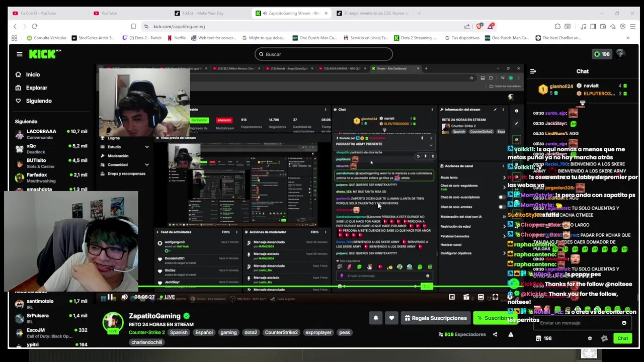
Task: Share the stream via share icon
Action: tap(495, 334)
